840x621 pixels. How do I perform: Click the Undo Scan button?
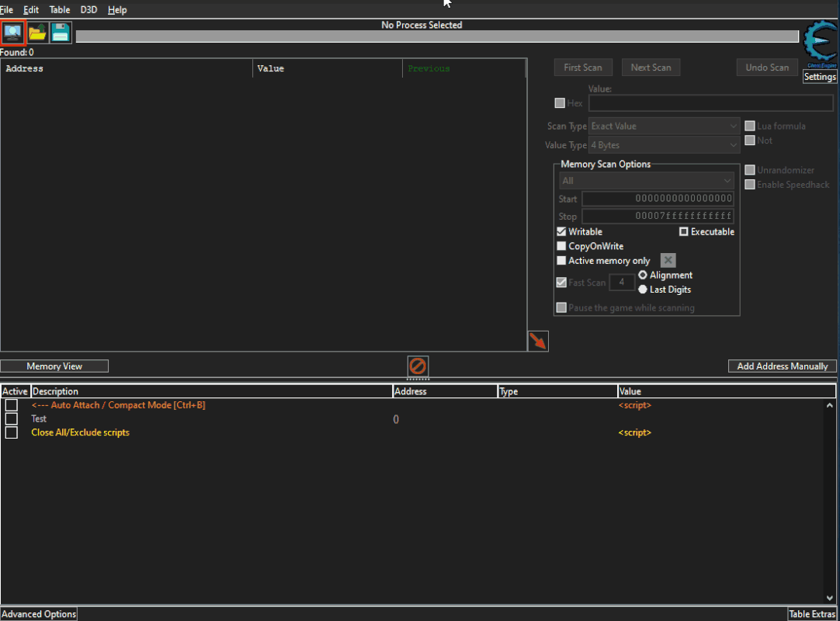[767, 68]
